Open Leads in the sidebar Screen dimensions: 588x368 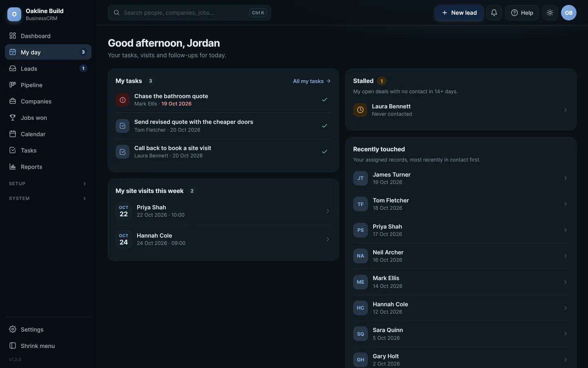[x=48, y=69]
